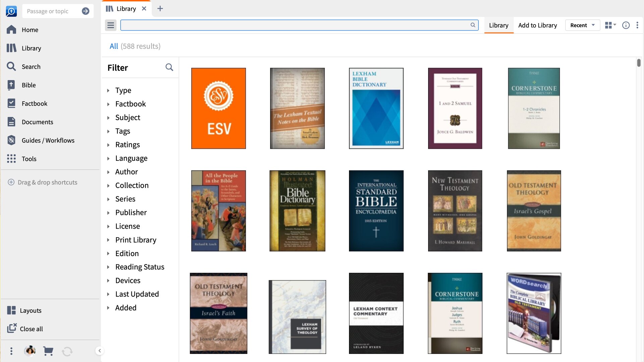Switch to Add to Library tab

[537, 25]
